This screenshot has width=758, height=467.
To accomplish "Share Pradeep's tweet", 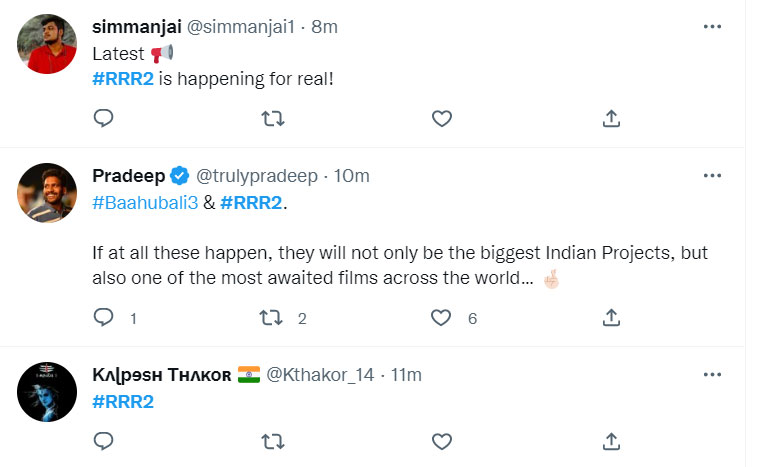I will [x=610, y=318].
